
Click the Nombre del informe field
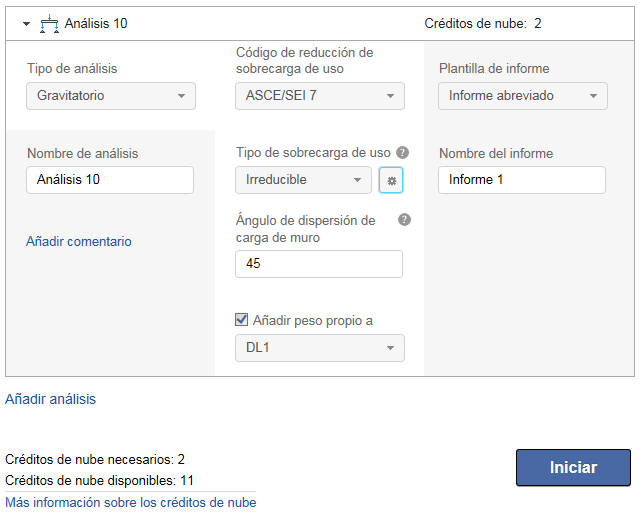point(522,180)
